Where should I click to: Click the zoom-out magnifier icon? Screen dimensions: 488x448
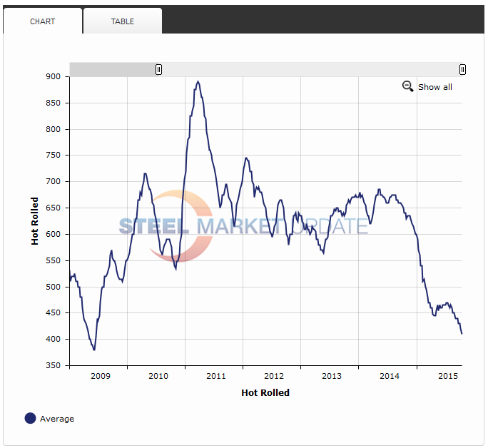pyautogui.click(x=408, y=86)
